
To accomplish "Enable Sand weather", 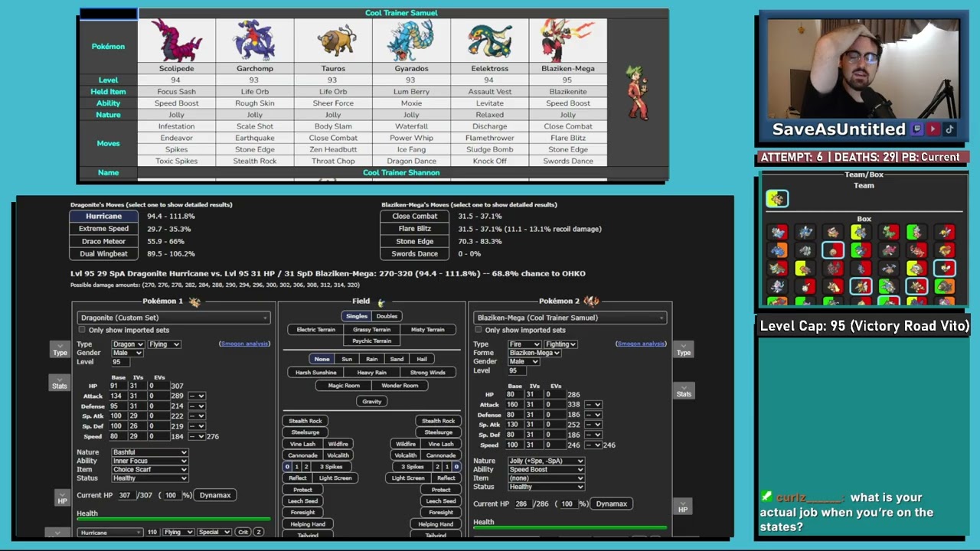I will pos(397,359).
